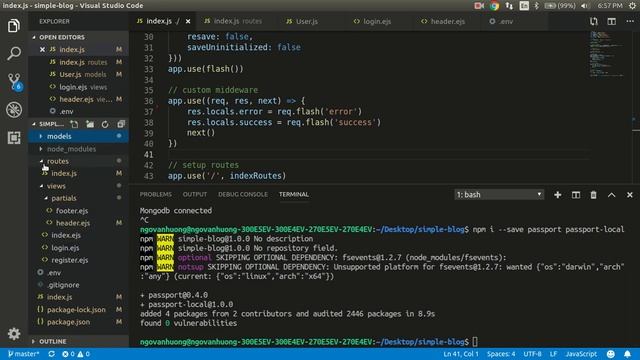Refresh the explorer file tree
This screenshot has width=640, height=360.
click(x=105, y=124)
